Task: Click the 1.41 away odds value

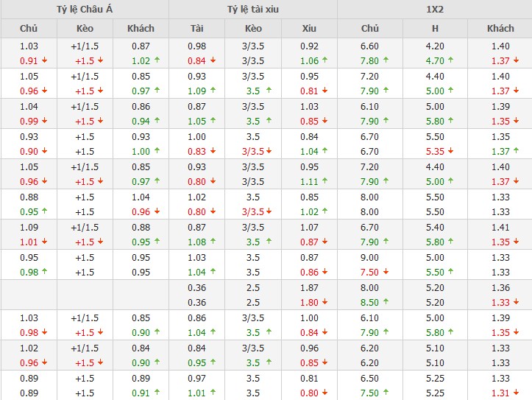Action: point(500,228)
